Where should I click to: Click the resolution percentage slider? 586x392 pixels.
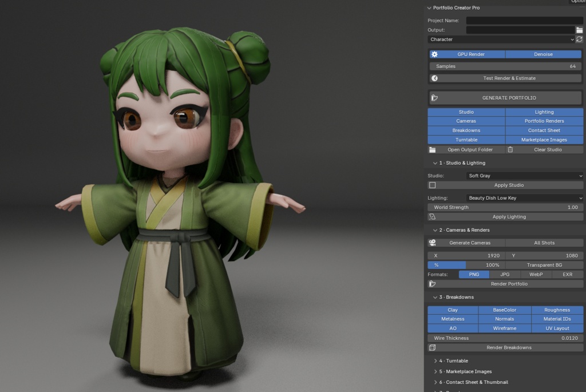(x=466, y=265)
